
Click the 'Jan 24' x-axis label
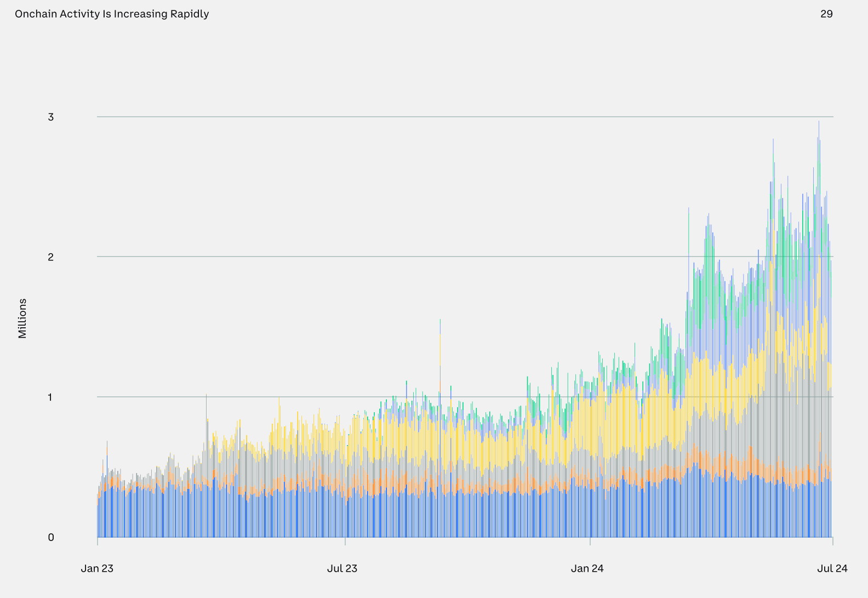pos(587,568)
